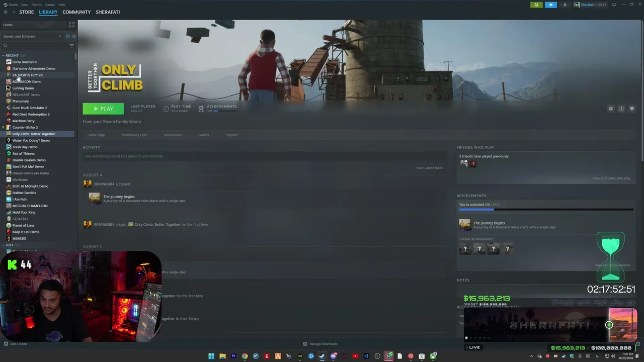Click the Red Dead Redemption 2 game icon
644x362 pixels.
coord(9,114)
